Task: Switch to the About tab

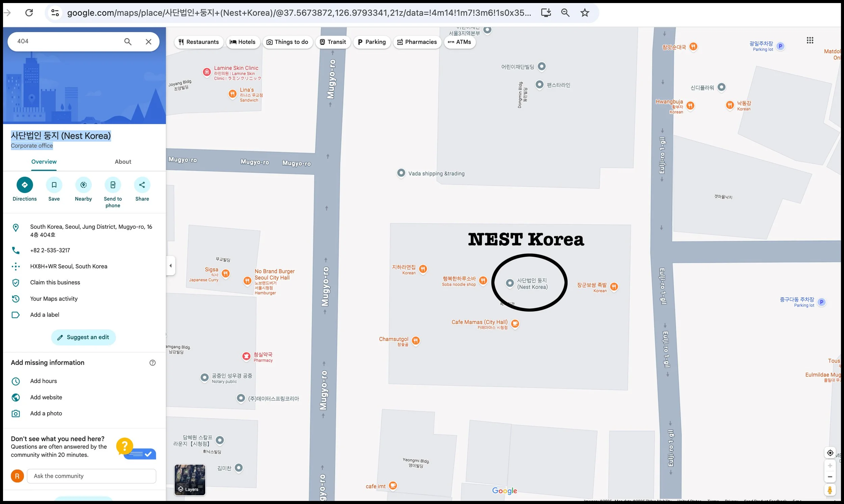Action: pyautogui.click(x=123, y=162)
